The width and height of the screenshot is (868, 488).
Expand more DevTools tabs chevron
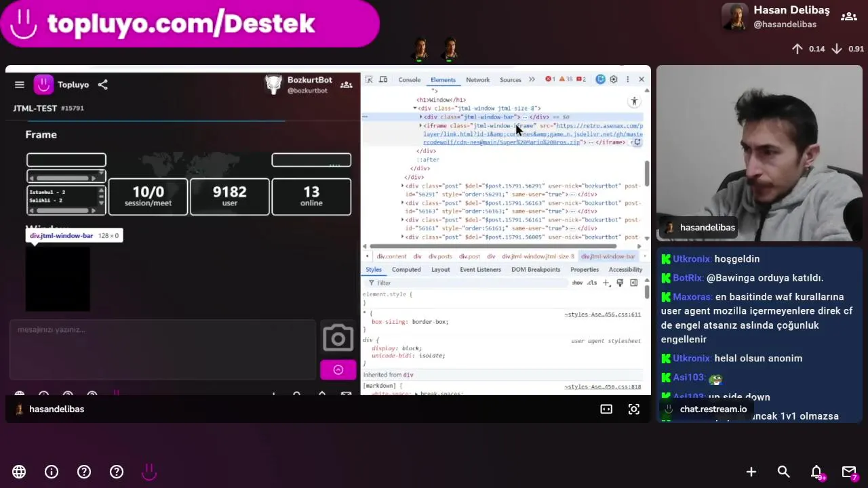[x=532, y=80]
